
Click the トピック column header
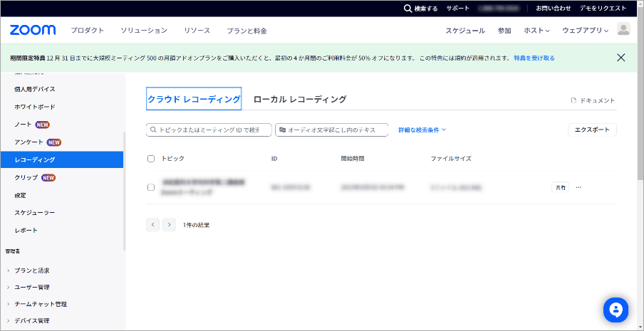coord(173,158)
